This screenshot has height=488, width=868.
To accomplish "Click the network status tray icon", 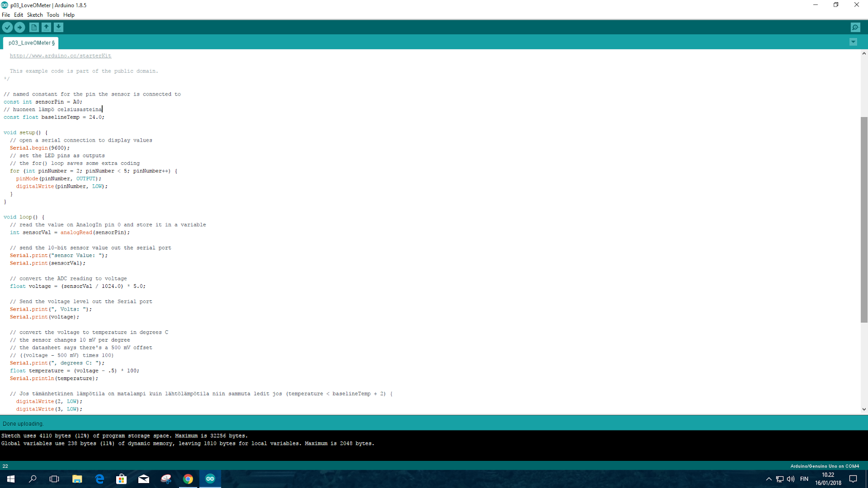I will point(780,479).
